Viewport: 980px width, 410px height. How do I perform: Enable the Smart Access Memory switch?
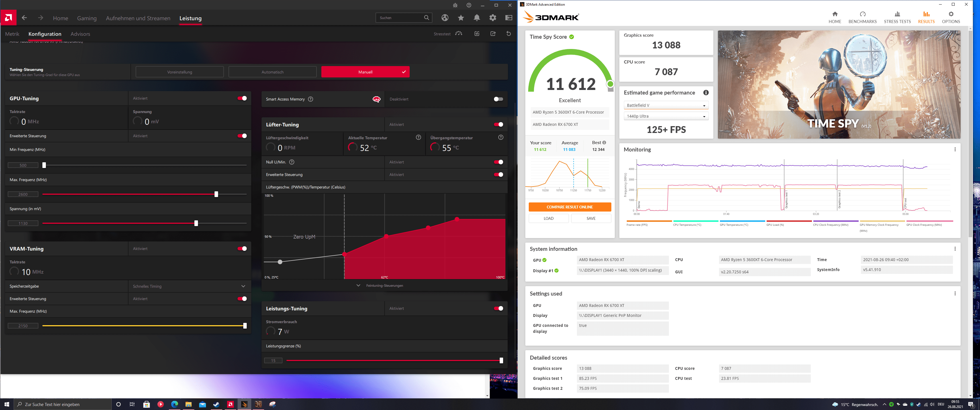click(498, 99)
